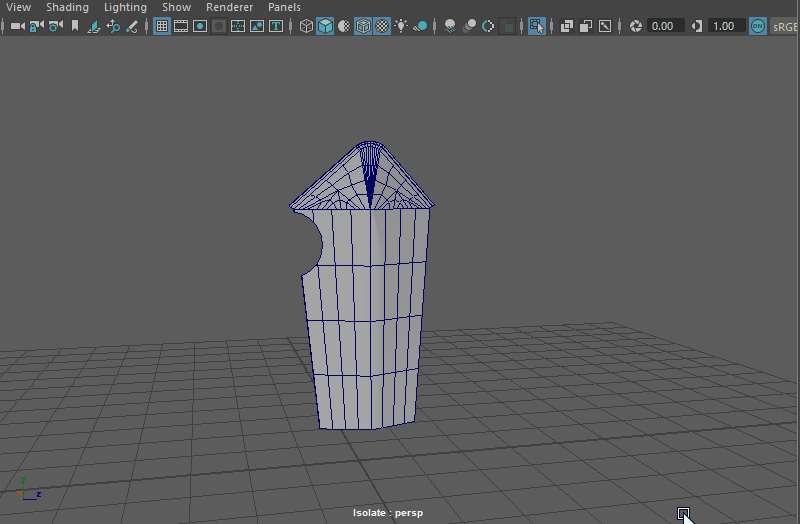Toggle the Gate Mask icon
The width and height of the screenshot is (800, 524).
(219, 26)
